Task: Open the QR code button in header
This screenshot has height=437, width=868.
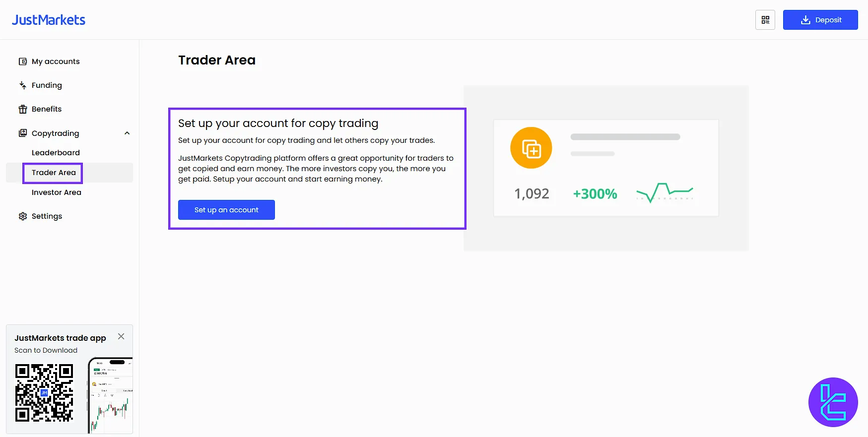Action: (x=765, y=20)
